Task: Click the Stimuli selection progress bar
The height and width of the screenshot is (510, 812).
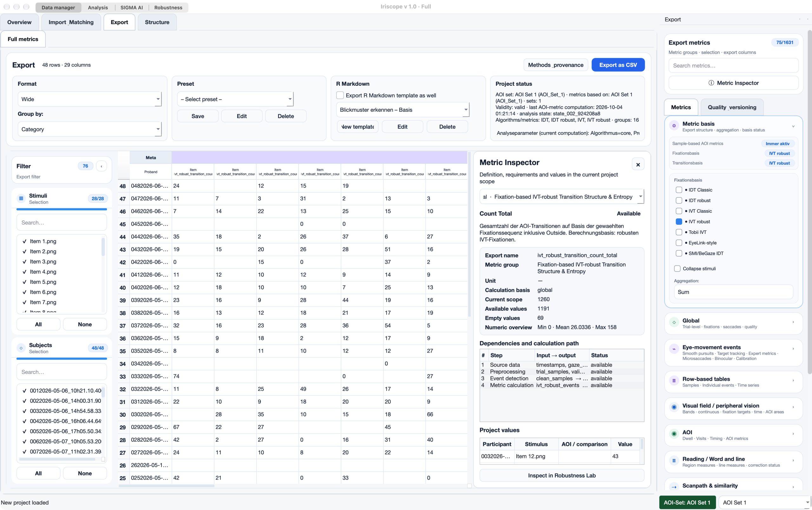Action: click(62, 209)
